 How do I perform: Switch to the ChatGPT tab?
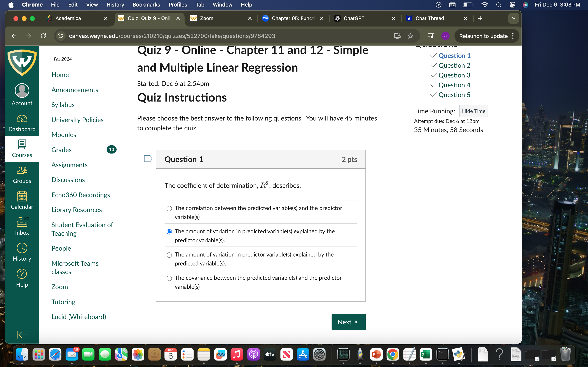(x=354, y=18)
